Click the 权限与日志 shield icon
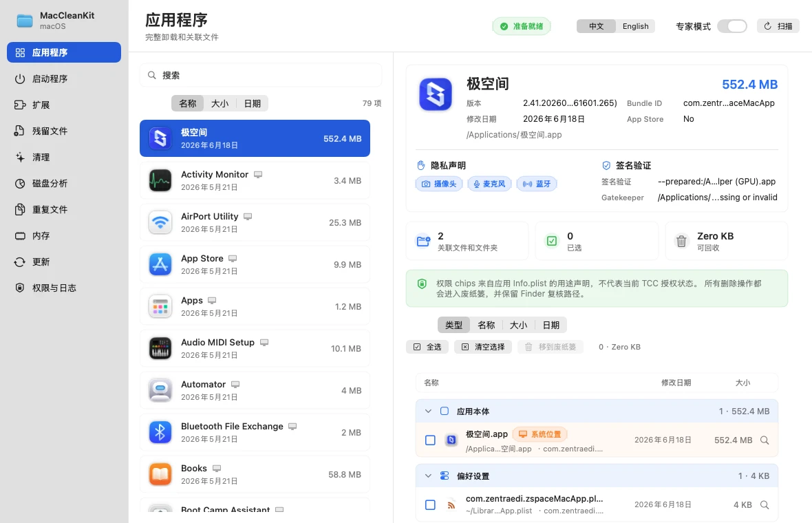 (x=20, y=288)
